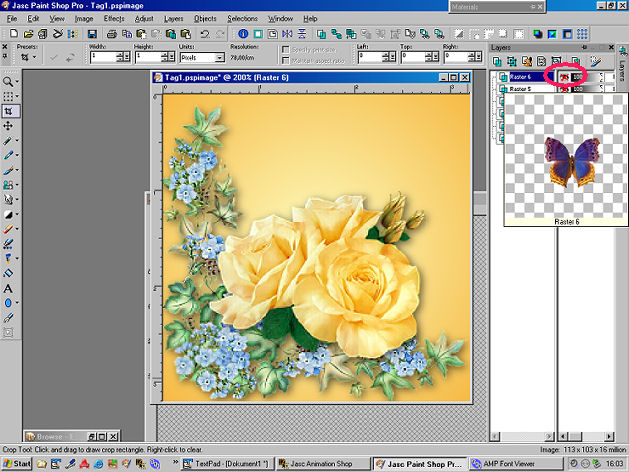
Task: Click the Select All toolbar icon
Action: (x=519, y=34)
